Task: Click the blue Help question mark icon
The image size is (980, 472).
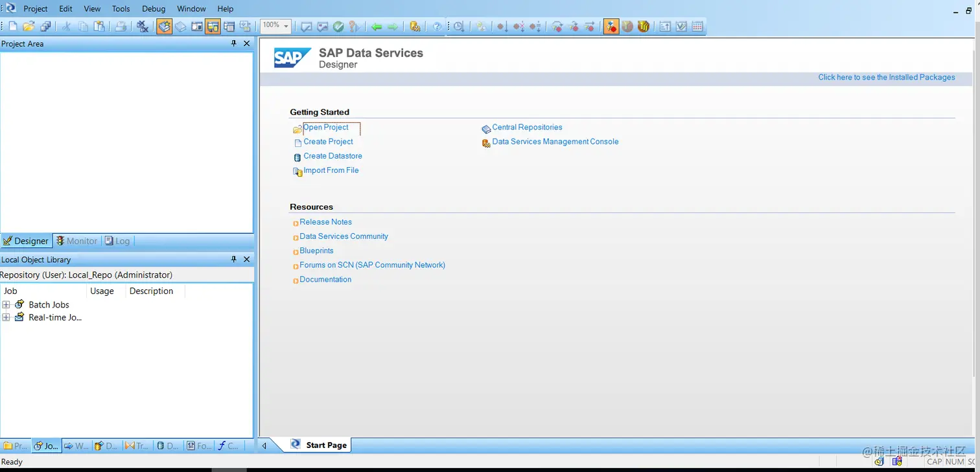Action: coord(437,27)
